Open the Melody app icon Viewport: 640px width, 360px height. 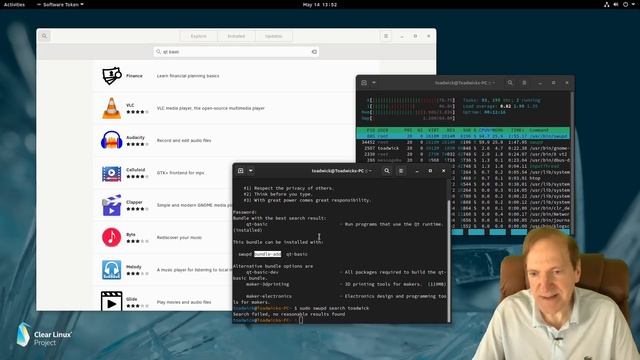[111, 270]
